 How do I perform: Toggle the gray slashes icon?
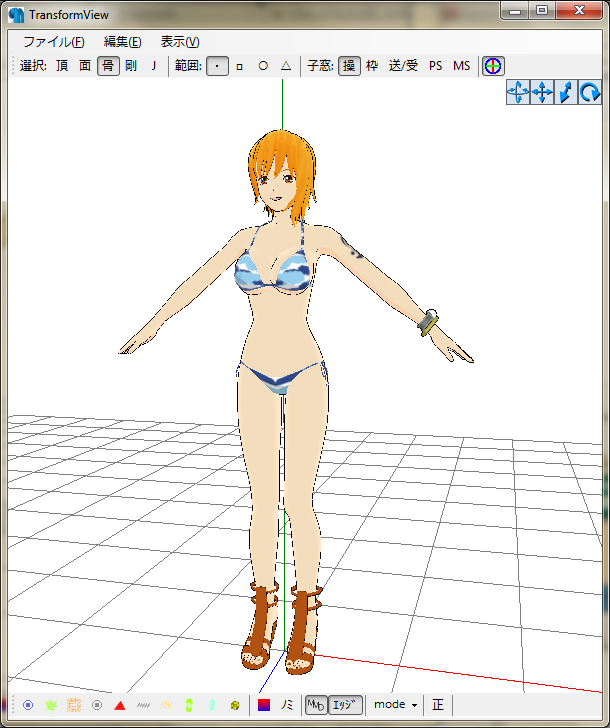pos(143,705)
